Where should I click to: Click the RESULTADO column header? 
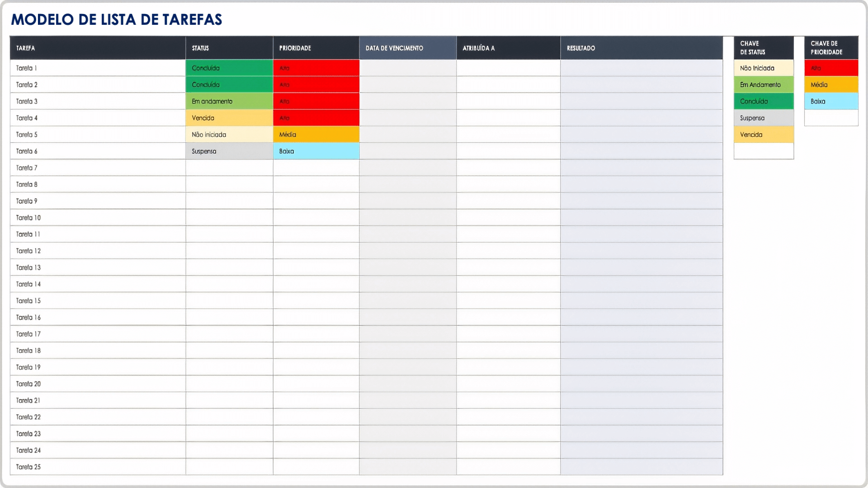[642, 48]
